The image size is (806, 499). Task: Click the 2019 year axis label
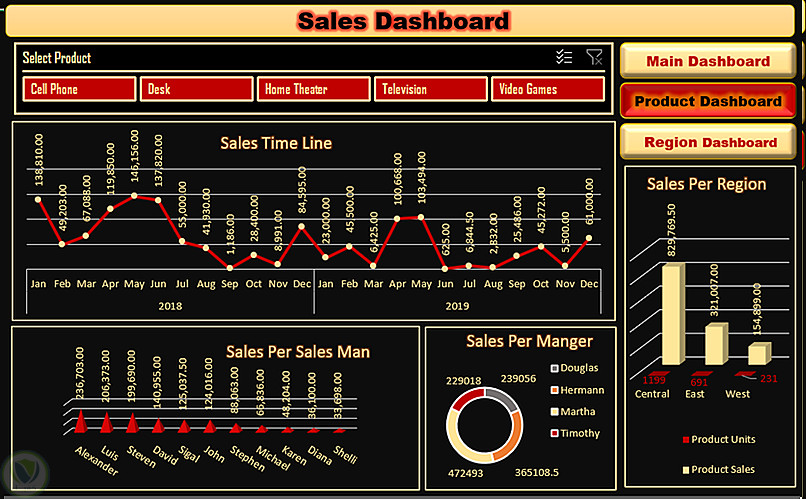(457, 306)
